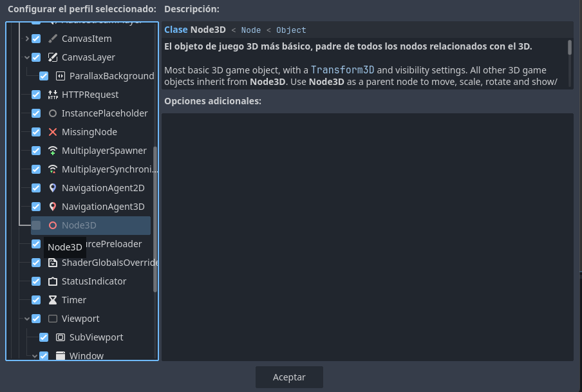Screen dimensions: 582x392
Task: Toggle the MultiplayerSpawner checkbox
Action: click(36, 151)
